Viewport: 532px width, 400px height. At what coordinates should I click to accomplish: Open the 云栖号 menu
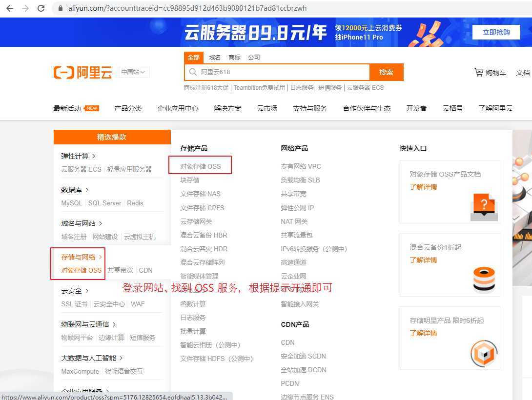click(x=452, y=108)
